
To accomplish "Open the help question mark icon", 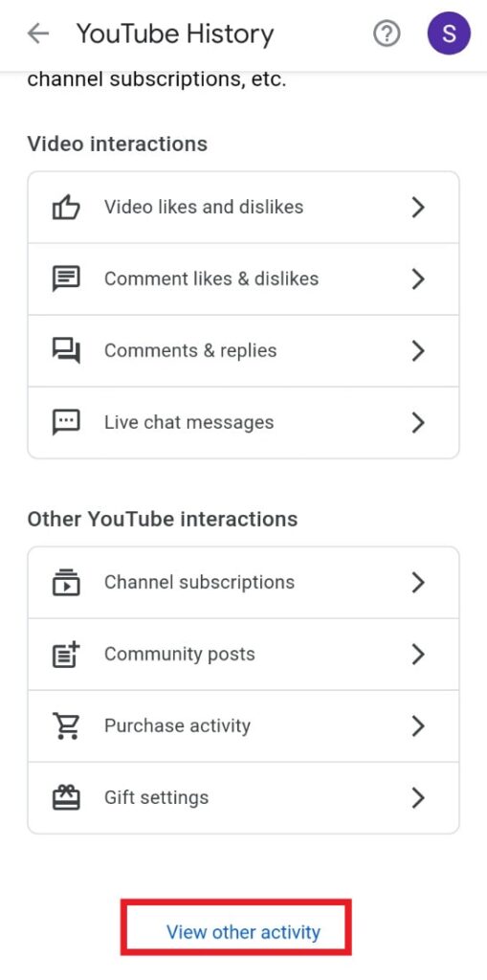I will tap(387, 33).
